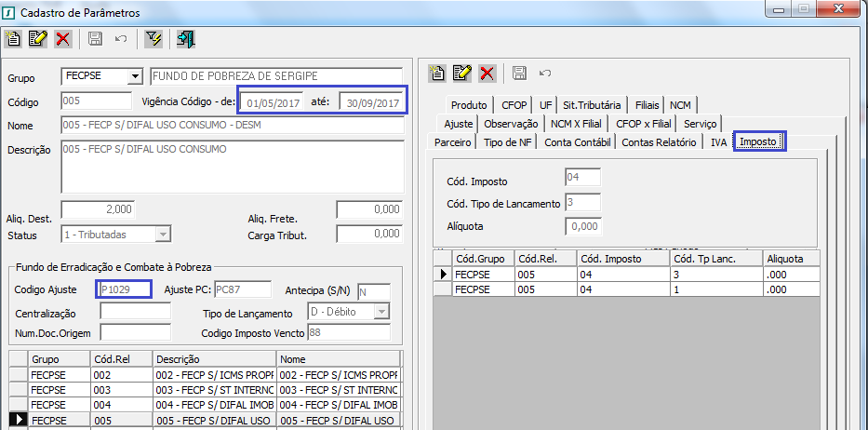Screen dimensions: 868x430
Task: Switch to the Produto tab
Action: [469, 105]
